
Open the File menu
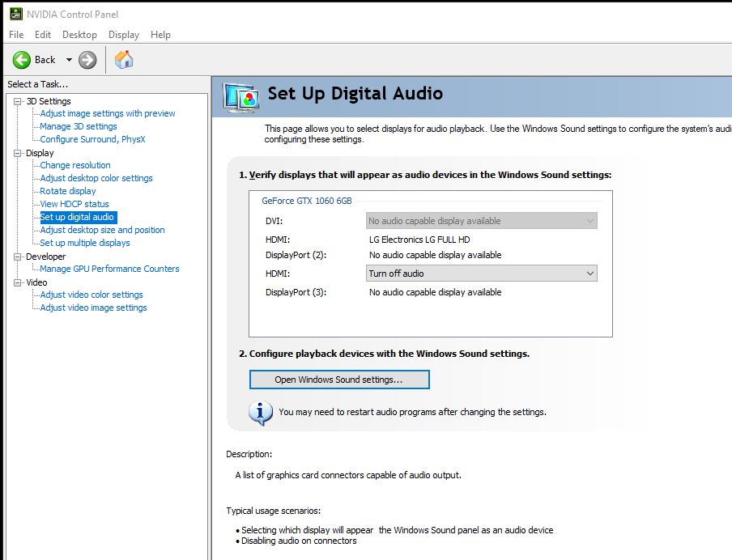(16, 35)
